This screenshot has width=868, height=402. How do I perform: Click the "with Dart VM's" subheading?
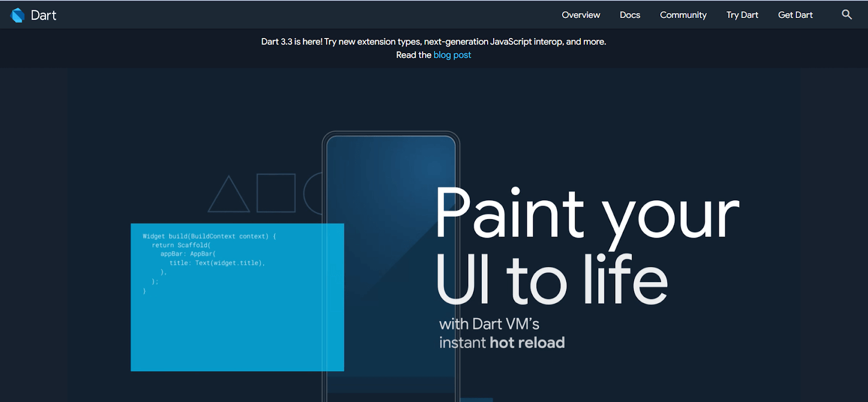pos(489,324)
